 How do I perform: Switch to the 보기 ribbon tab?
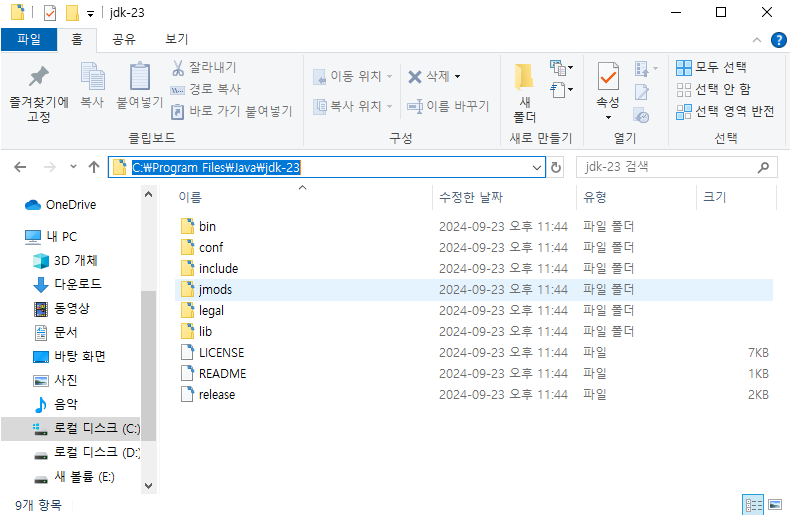pos(177,39)
